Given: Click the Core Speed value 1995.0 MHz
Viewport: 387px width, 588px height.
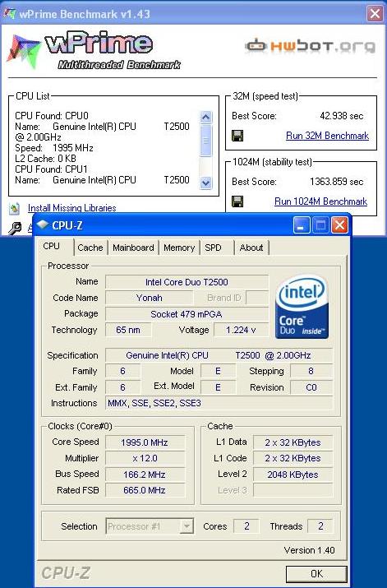Looking at the screenshot, I should [x=145, y=442].
